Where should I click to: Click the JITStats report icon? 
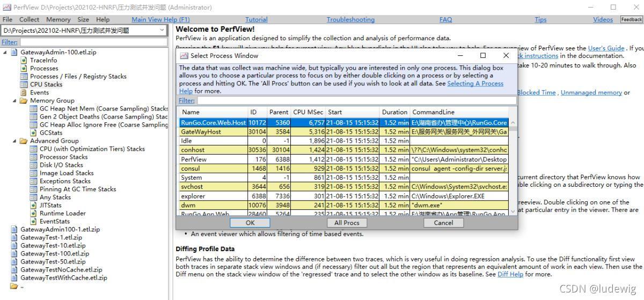pos(33,205)
